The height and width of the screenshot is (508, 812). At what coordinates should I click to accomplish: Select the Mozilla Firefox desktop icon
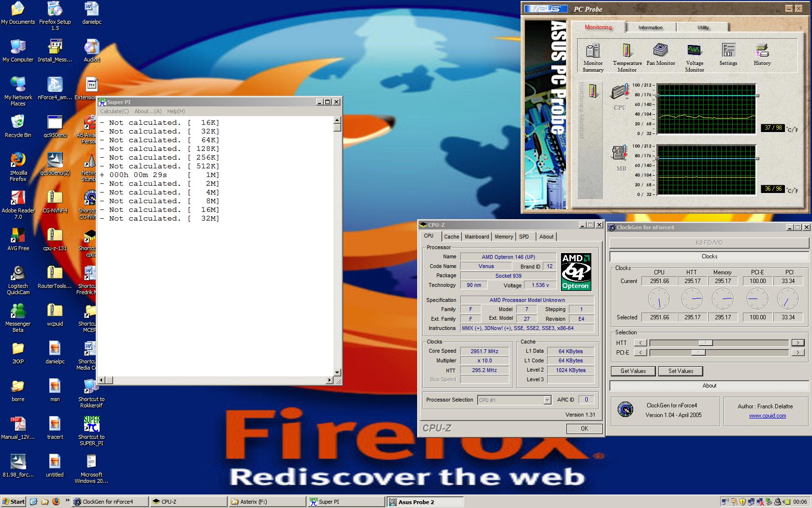[x=18, y=160]
